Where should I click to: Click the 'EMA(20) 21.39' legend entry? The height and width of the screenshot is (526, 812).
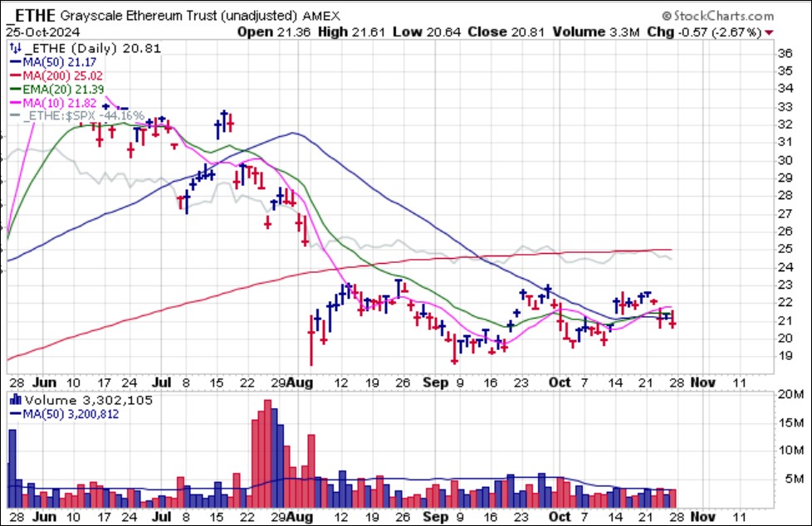[x=63, y=89]
